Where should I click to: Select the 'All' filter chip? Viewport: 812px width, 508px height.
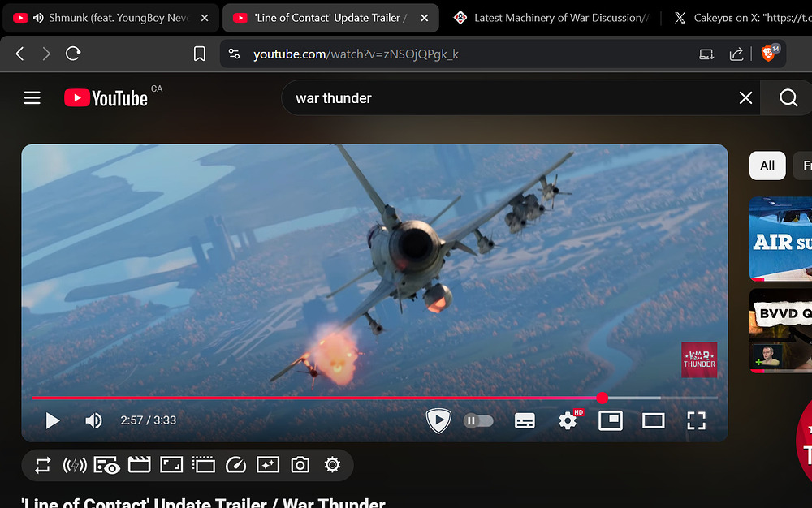767,166
